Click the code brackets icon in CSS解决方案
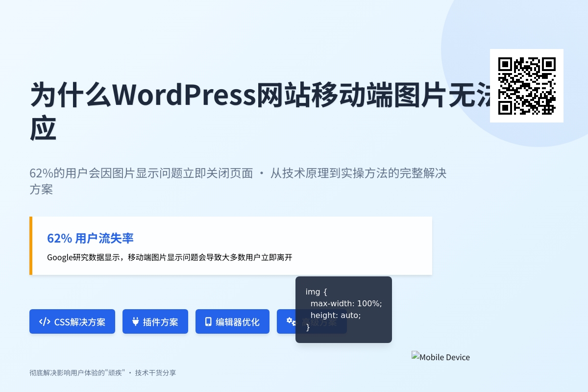This screenshot has width=588, height=392. [45, 322]
